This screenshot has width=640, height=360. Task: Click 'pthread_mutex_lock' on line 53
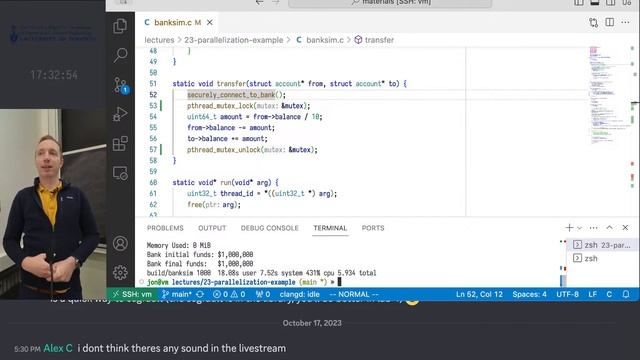click(220, 106)
